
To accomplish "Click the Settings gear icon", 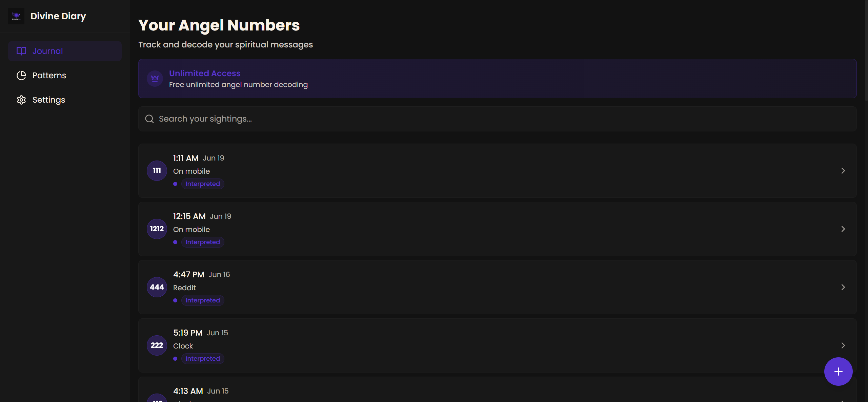I will [x=21, y=100].
